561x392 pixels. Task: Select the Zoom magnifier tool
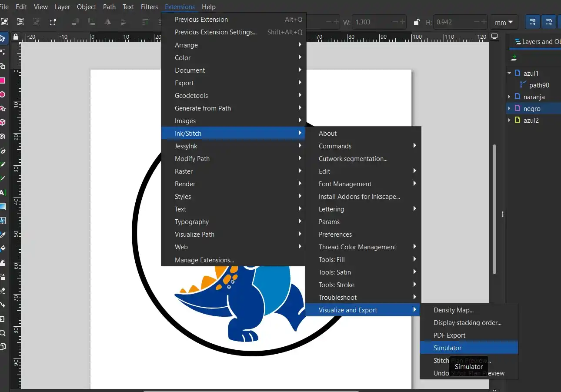tap(2, 333)
